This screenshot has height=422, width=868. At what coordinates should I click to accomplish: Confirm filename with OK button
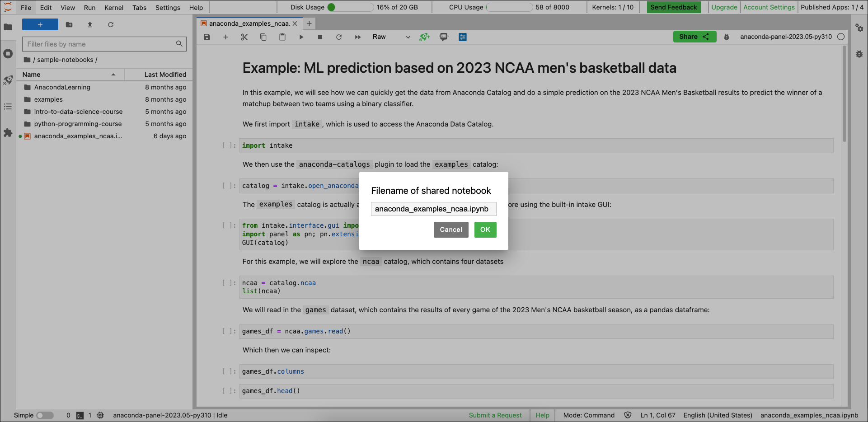pos(485,230)
